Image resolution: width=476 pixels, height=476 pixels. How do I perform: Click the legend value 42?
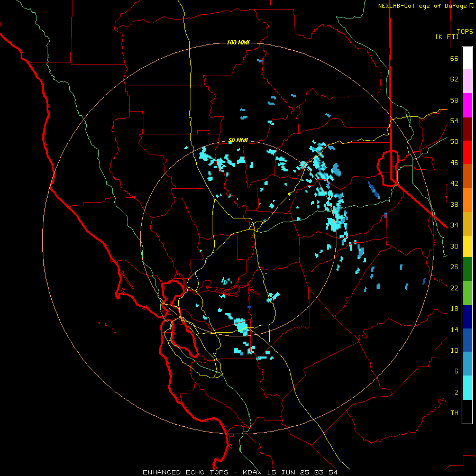pyautogui.click(x=454, y=184)
